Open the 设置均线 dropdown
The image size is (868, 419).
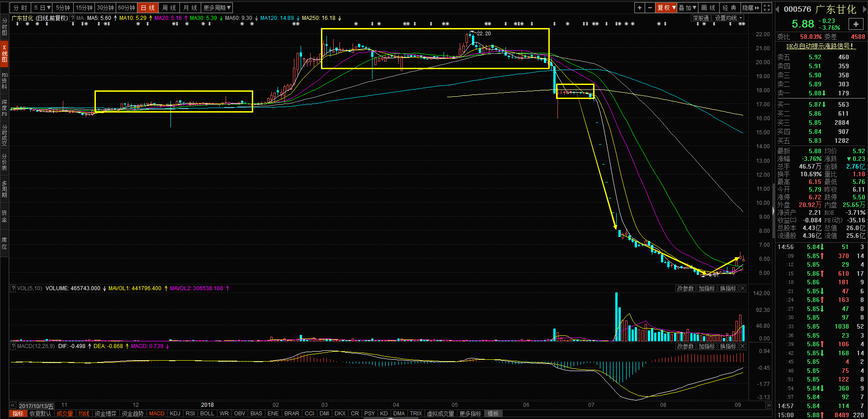728,18
